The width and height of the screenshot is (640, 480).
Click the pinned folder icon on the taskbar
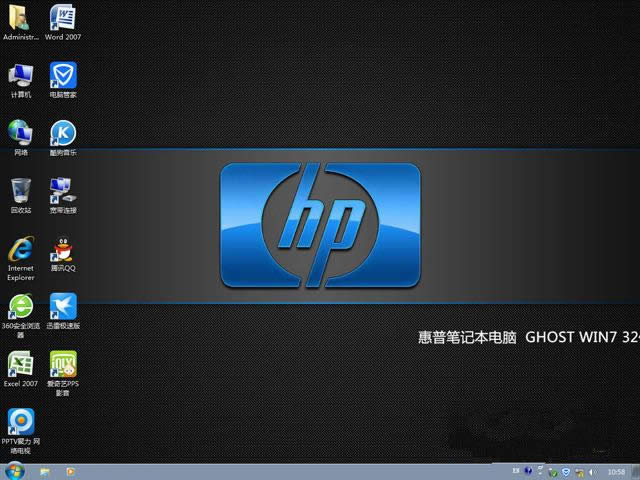(45, 471)
